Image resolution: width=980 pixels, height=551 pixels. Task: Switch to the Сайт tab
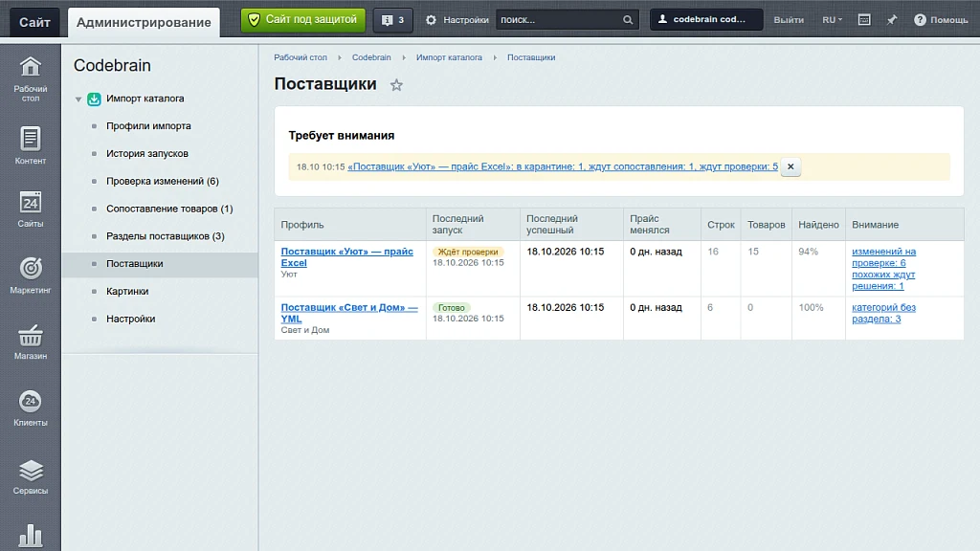[34, 23]
